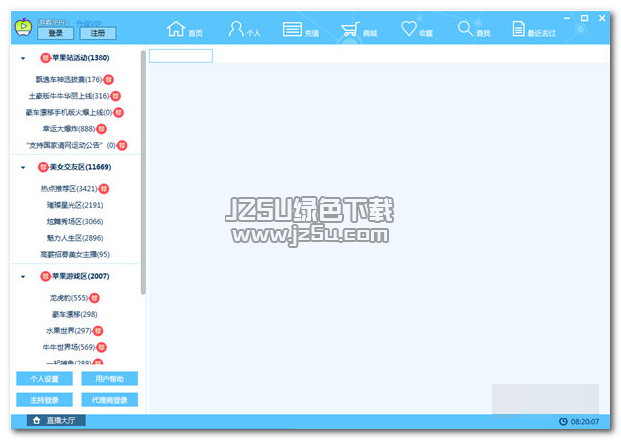The image size is (621, 440).
Task: Click red badge beside 龙虎豹(555)
Action: (94, 298)
